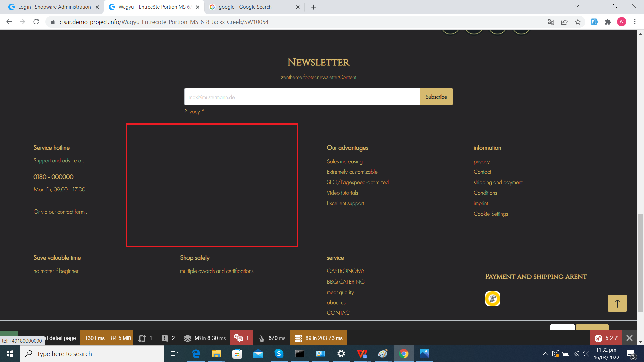Viewport: 644px width, 362px height.
Task: Switch to the Google Search tab
Action: click(254, 7)
